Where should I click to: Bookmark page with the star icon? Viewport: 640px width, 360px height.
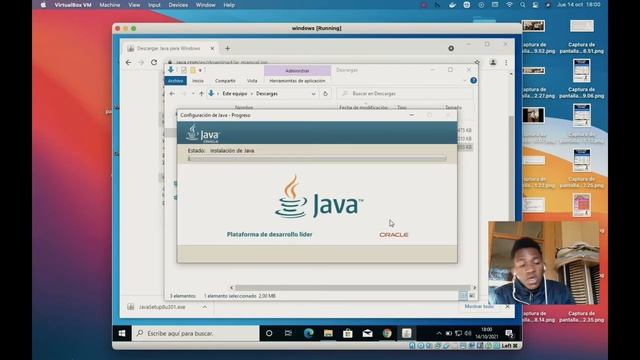tap(477, 62)
